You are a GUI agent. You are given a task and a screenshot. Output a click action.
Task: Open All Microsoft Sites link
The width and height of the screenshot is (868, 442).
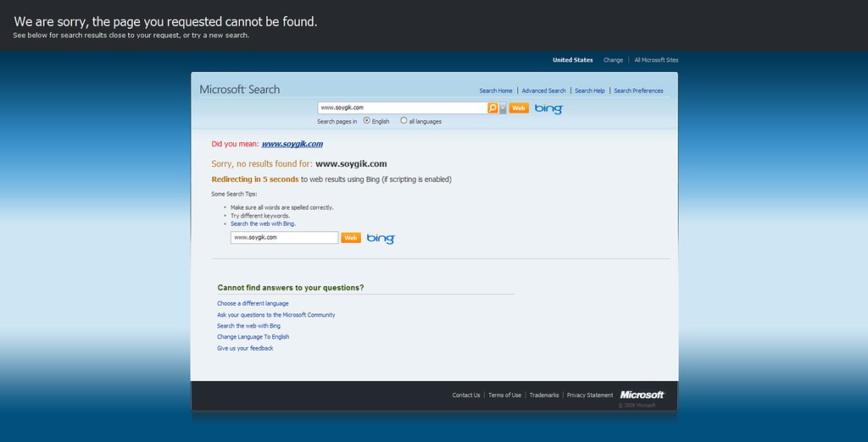coord(656,60)
